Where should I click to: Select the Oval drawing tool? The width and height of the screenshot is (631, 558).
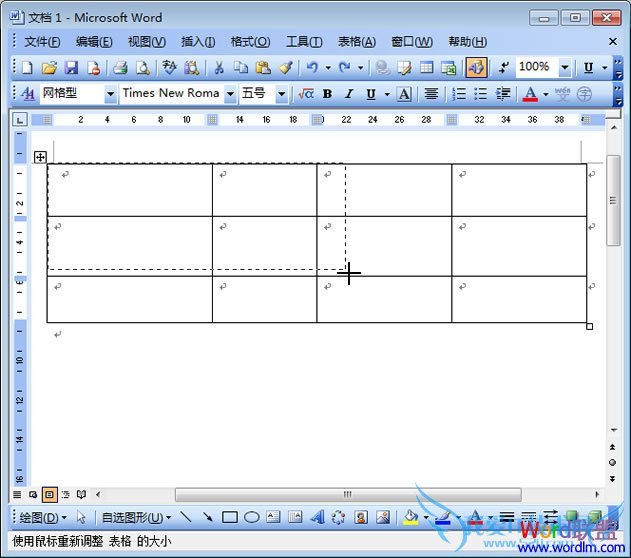coord(251,517)
